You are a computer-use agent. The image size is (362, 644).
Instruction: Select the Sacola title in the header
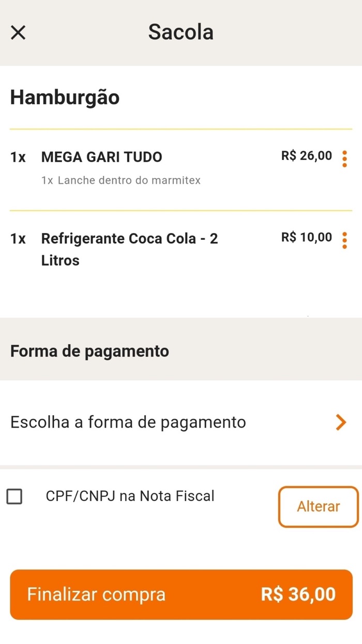(180, 32)
